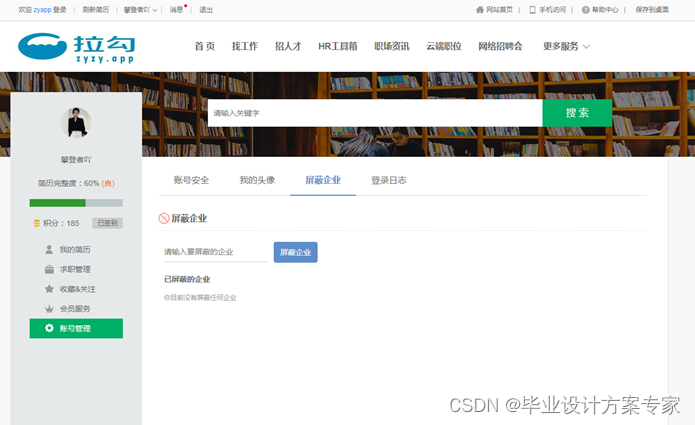The height and width of the screenshot is (425, 695).
Task: Click the 退出 logout link
Action: [x=206, y=10]
